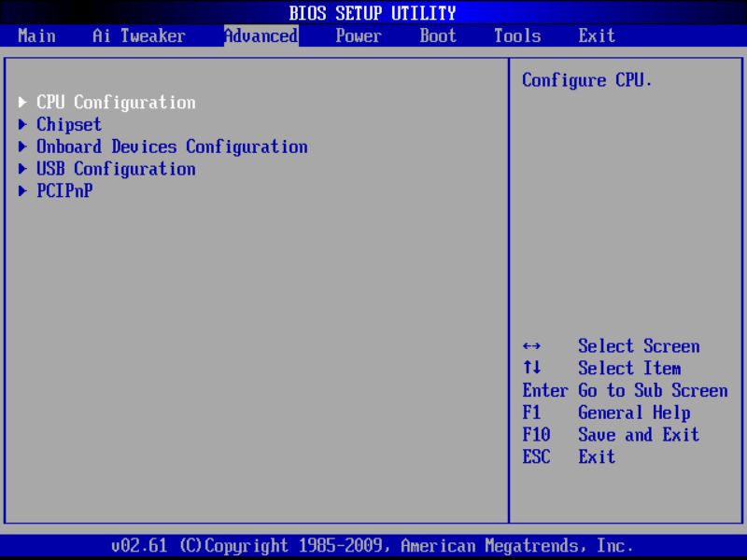Expand the arrow beside USB Configuration
The width and height of the screenshot is (747, 560).
22,169
